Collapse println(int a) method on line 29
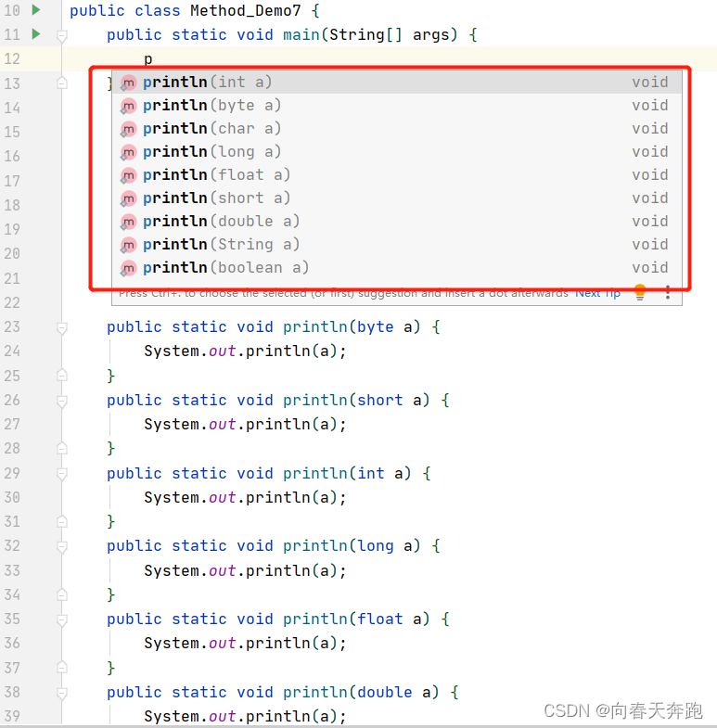Image resolution: width=717 pixels, height=728 pixels. coord(62,474)
